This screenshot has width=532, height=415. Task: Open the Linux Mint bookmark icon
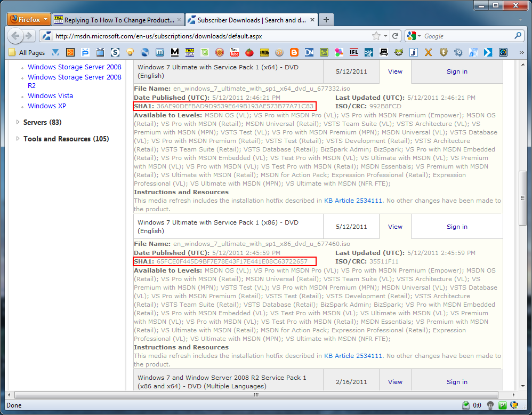(205, 52)
